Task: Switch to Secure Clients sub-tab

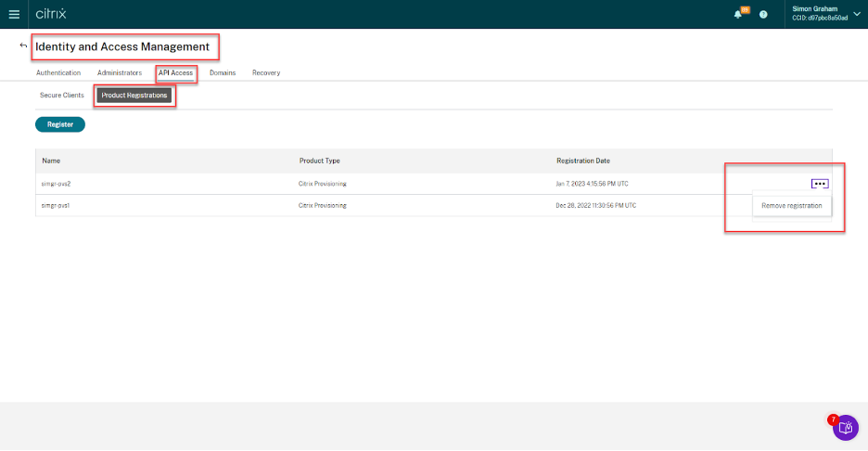Action: pos(62,96)
